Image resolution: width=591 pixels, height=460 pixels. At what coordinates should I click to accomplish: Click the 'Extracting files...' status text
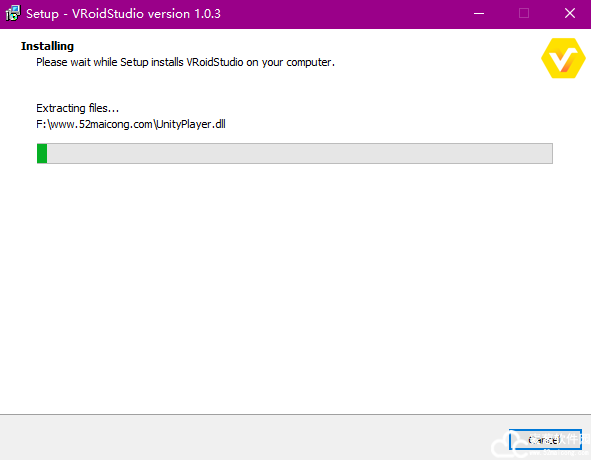click(78, 108)
